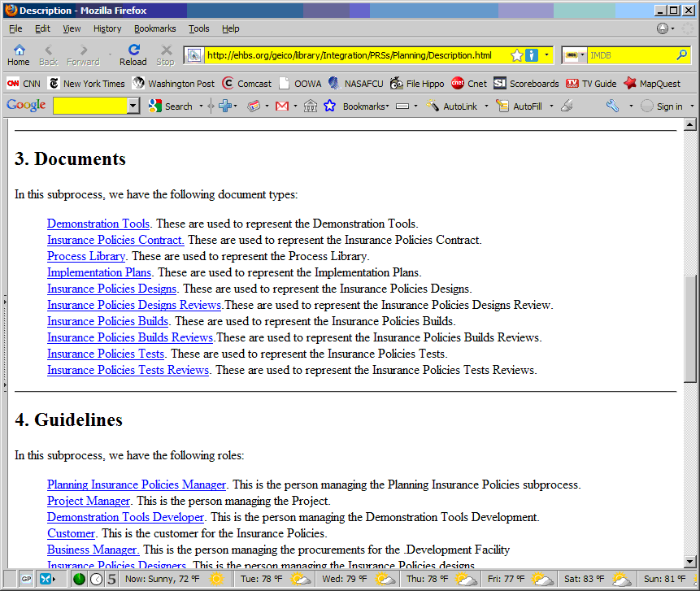The width and height of the screenshot is (700, 591).
Task: Open the Washington Post bookmark
Action: click(174, 84)
